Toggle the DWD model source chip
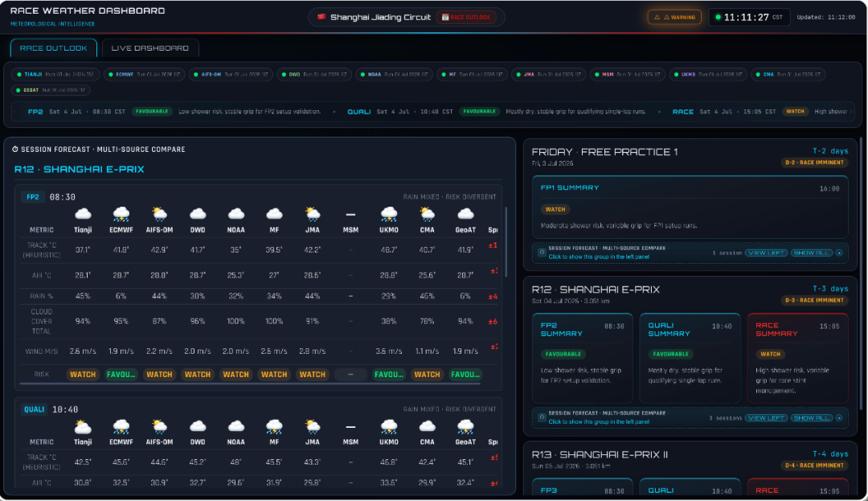The width and height of the screenshot is (868, 501). (x=314, y=74)
